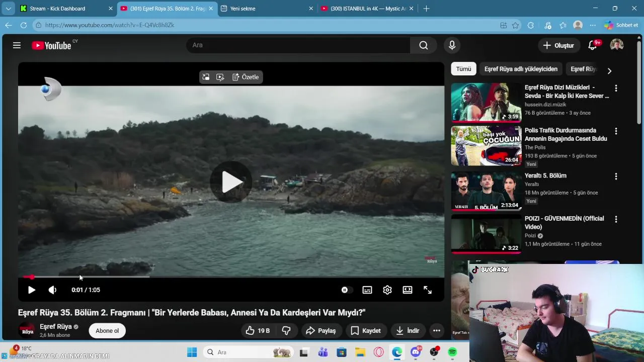Click the large center play overlay
The height and width of the screenshot is (362, 644).
pos(231,182)
